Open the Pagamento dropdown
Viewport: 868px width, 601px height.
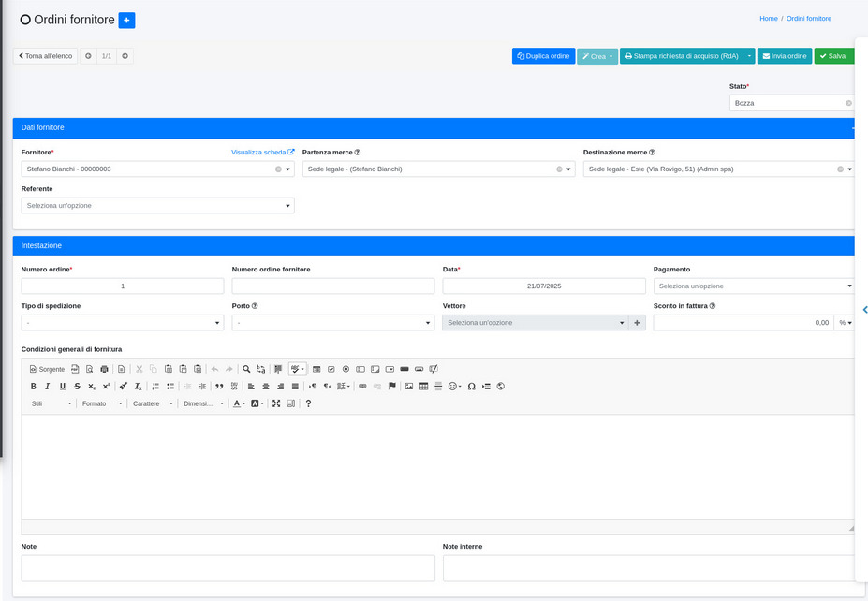(754, 286)
